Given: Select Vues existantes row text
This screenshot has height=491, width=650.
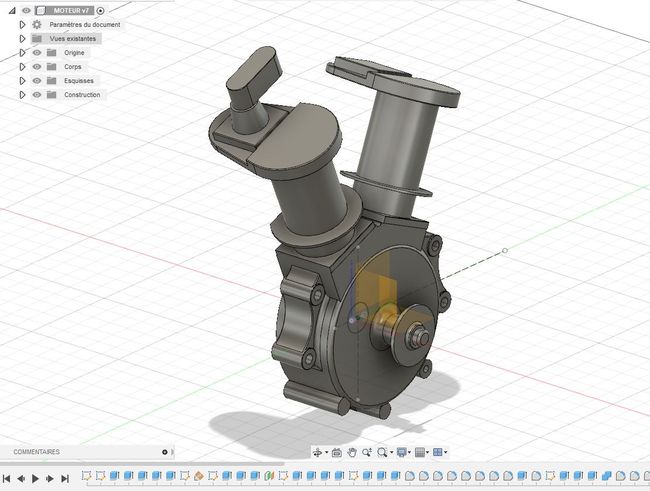Looking at the screenshot, I should coord(73,39).
